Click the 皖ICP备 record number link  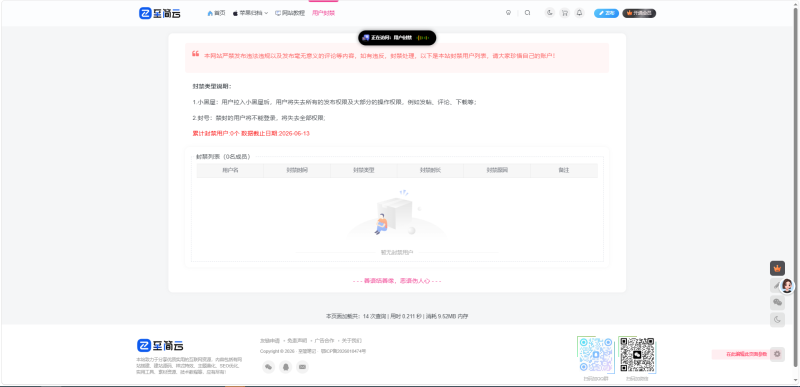[x=343, y=351]
